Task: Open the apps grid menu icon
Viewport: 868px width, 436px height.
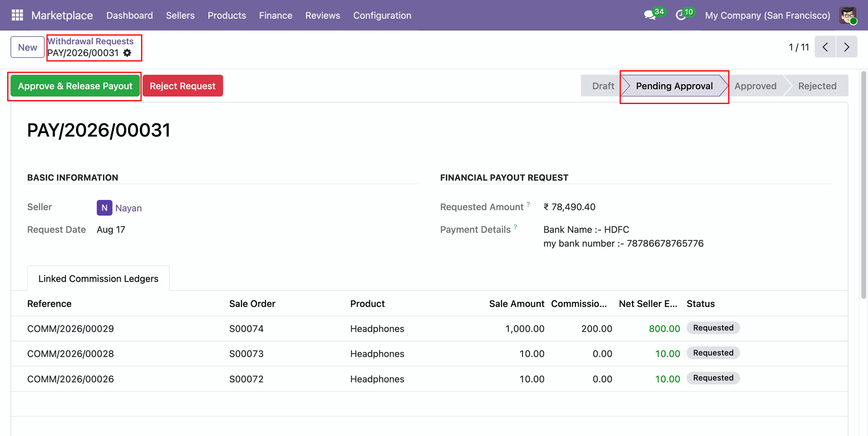Action: 17,15
